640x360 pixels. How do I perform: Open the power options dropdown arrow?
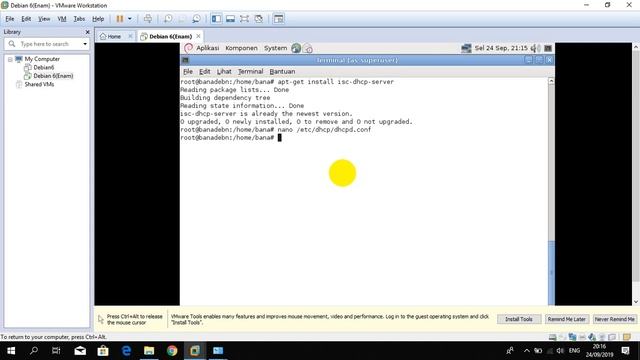point(130,19)
